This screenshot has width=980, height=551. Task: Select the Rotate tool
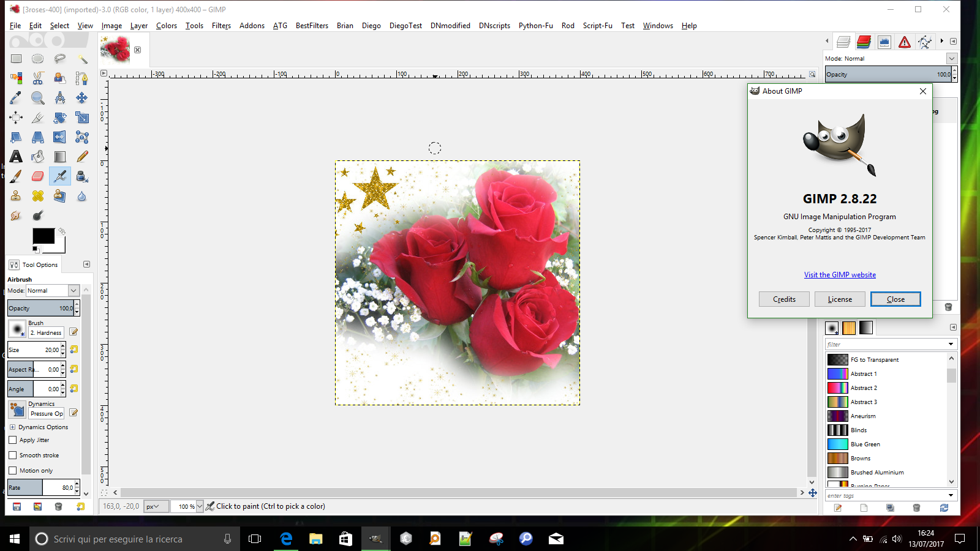60,118
